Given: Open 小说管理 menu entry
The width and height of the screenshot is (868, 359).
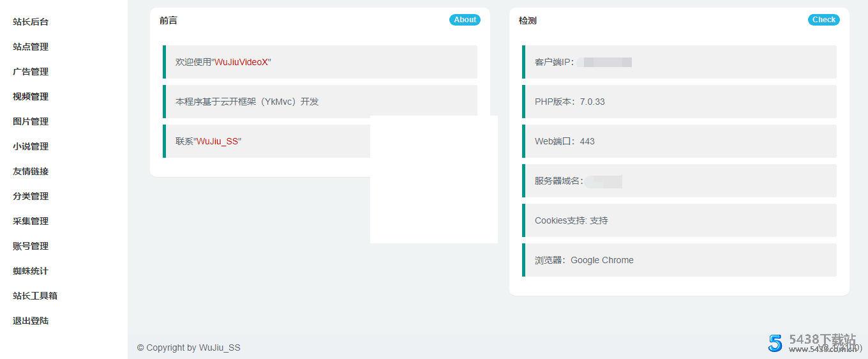Looking at the screenshot, I should 31,146.
